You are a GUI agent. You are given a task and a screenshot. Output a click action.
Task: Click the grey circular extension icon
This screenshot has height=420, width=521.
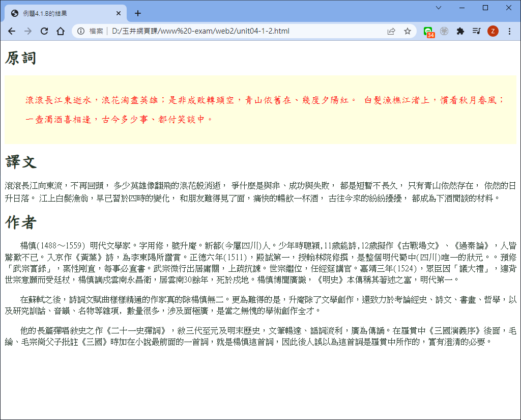pos(444,31)
